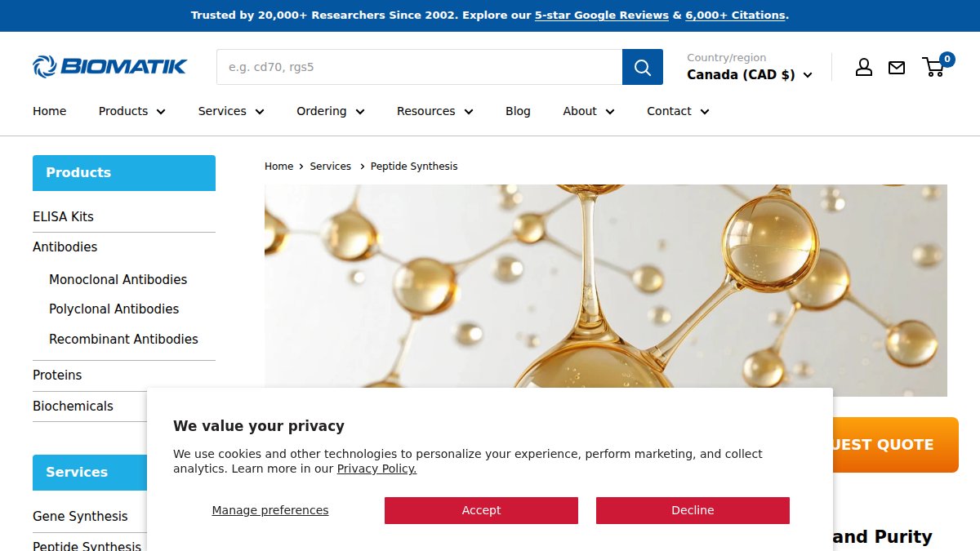980x551 pixels.
Task: Expand the About navigation menu
Action: click(589, 111)
